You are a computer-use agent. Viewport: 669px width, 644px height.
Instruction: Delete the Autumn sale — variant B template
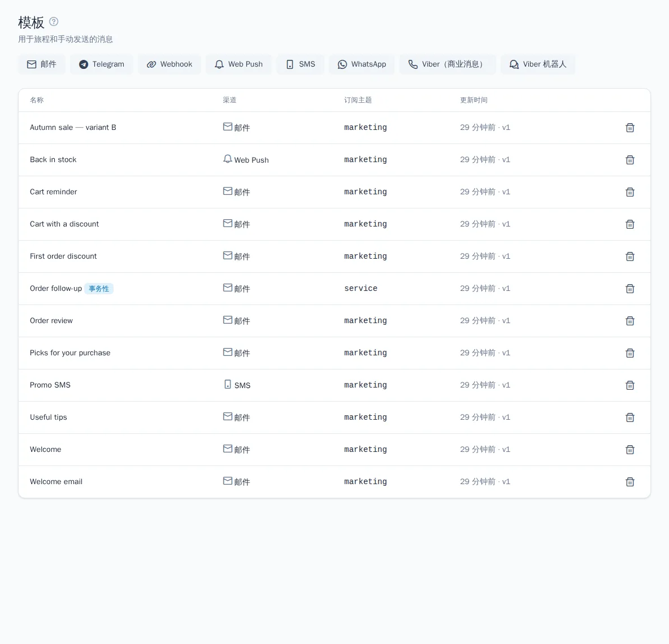click(x=630, y=128)
